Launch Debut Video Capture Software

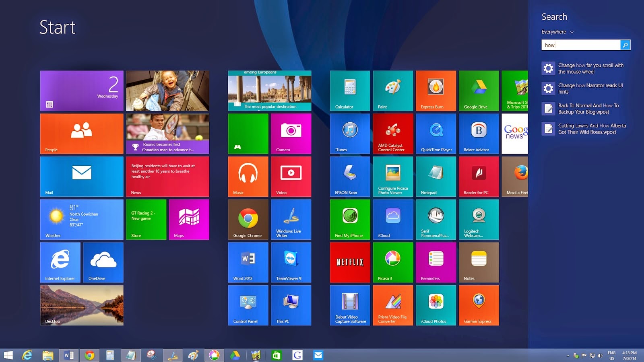(x=349, y=305)
